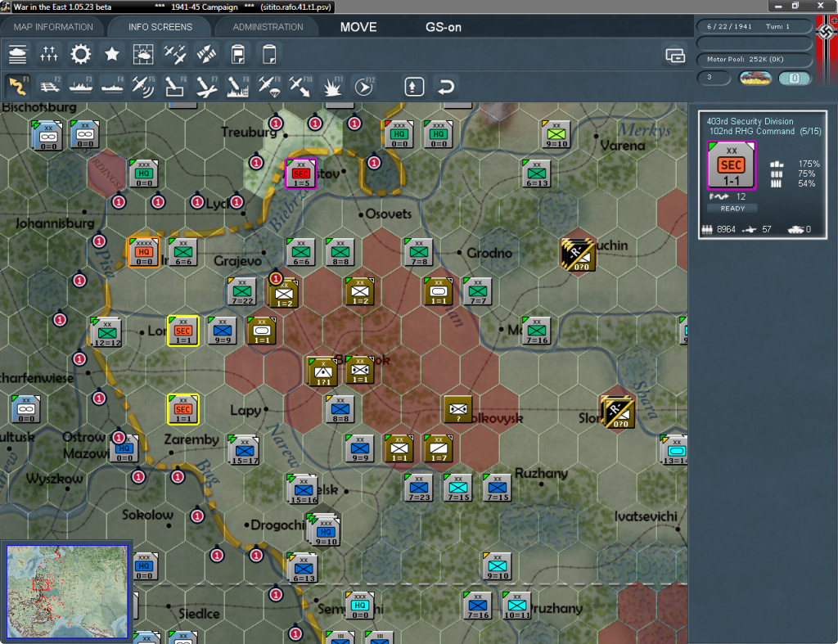This screenshot has height=644, width=838.
Task: Select the 7=23 blue division counter
Action: [x=419, y=488]
